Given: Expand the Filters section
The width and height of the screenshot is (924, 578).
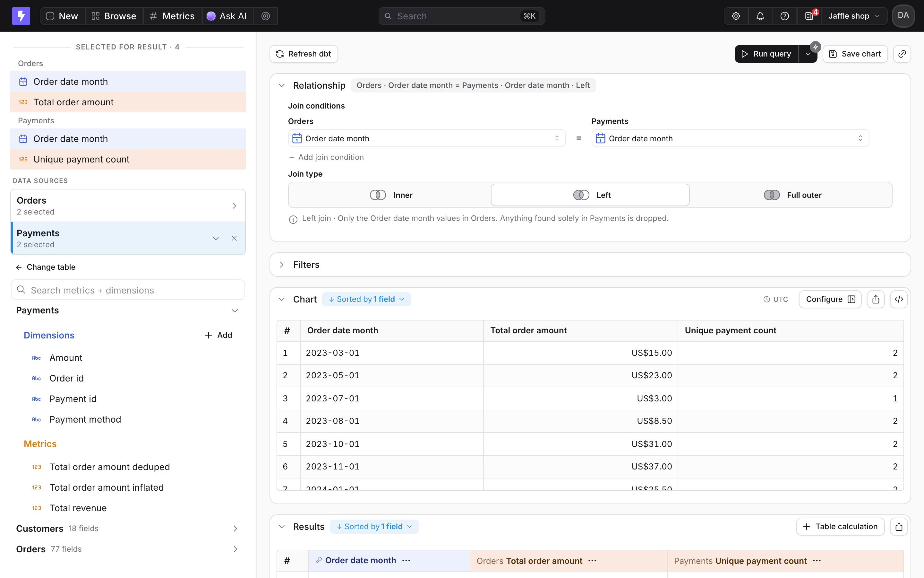Looking at the screenshot, I should point(282,265).
